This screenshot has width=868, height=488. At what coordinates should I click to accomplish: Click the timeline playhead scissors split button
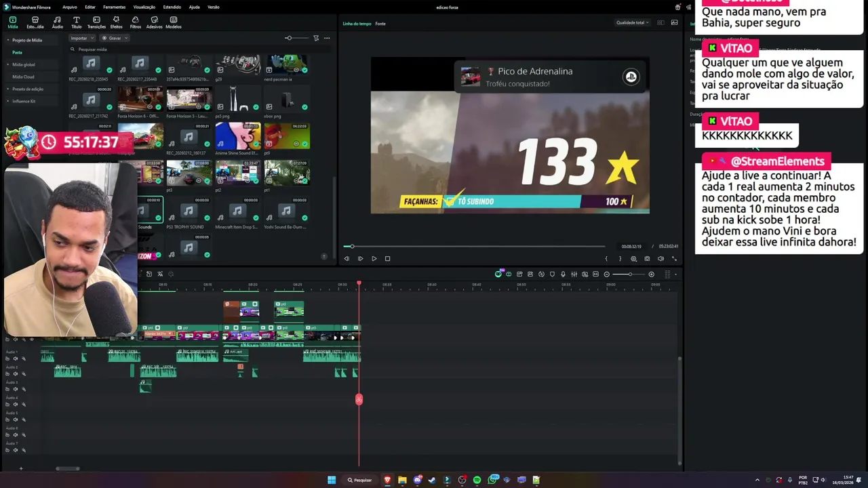pos(359,399)
